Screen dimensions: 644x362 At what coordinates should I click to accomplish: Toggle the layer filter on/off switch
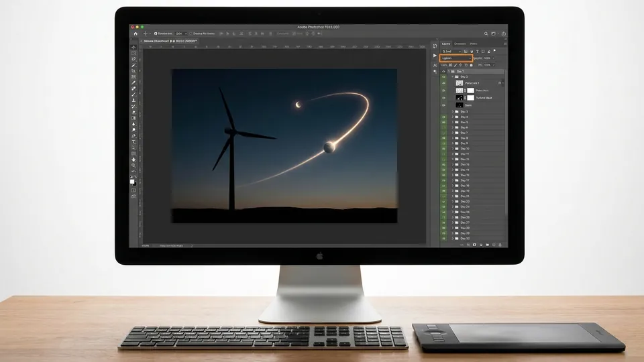pyautogui.click(x=494, y=51)
